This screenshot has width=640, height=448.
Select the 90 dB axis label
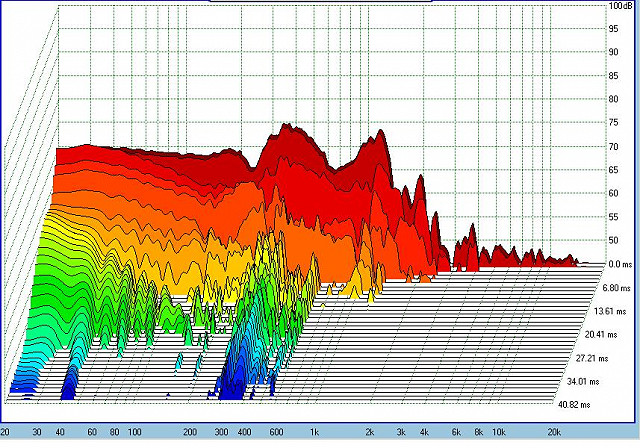(x=613, y=52)
